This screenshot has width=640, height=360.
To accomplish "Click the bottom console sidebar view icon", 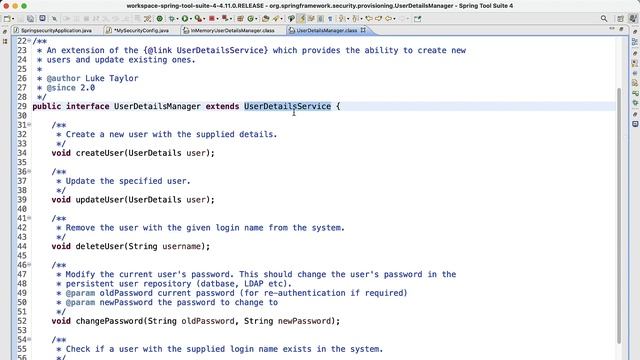I will pyautogui.click(x=635, y=124).
